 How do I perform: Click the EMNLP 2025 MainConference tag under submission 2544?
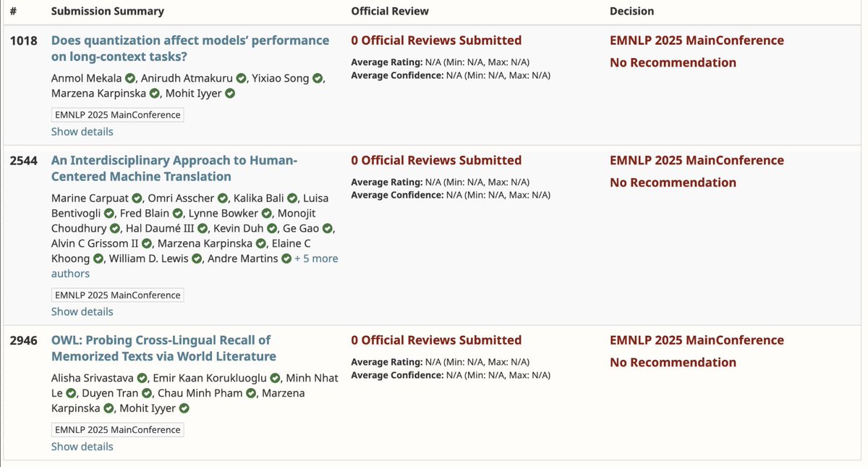pyautogui.click(x=117, y=295)
